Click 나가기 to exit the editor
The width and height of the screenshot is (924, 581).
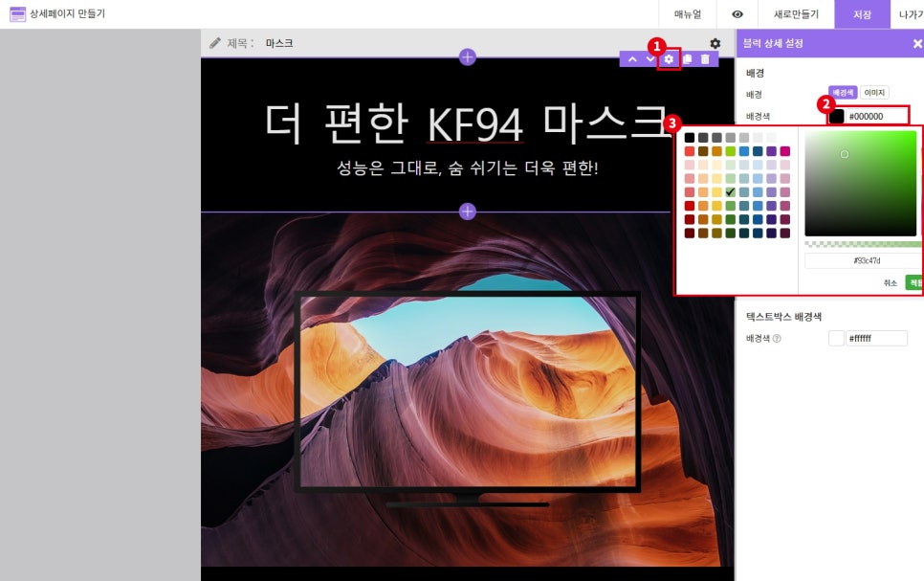click(x=911, y=14)
